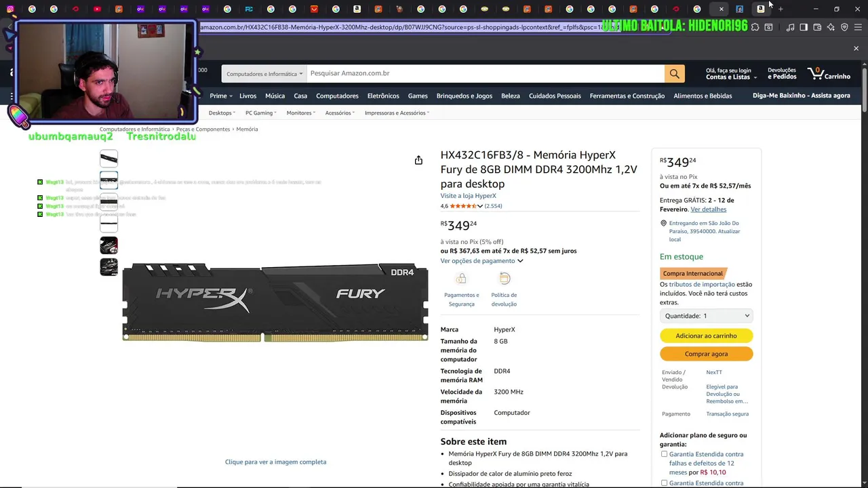The height and width of the screenshot is (488, 868).
Task: Toggle the browser sidebar panel icon
Action: pos(804,27)
